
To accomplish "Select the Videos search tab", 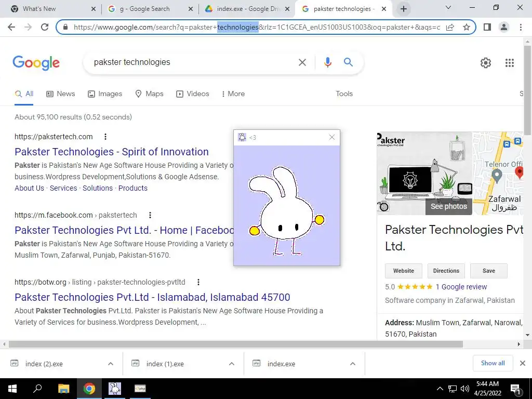I will (x=192, y=94).
